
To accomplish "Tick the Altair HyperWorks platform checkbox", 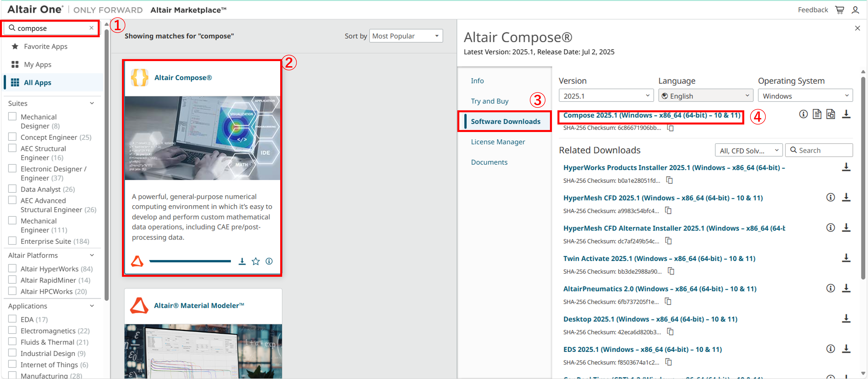I will pos(12,268).
